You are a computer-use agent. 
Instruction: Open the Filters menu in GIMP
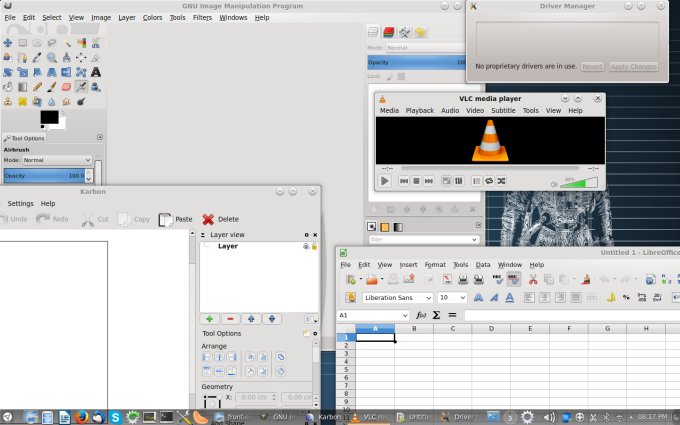(202, 17)
